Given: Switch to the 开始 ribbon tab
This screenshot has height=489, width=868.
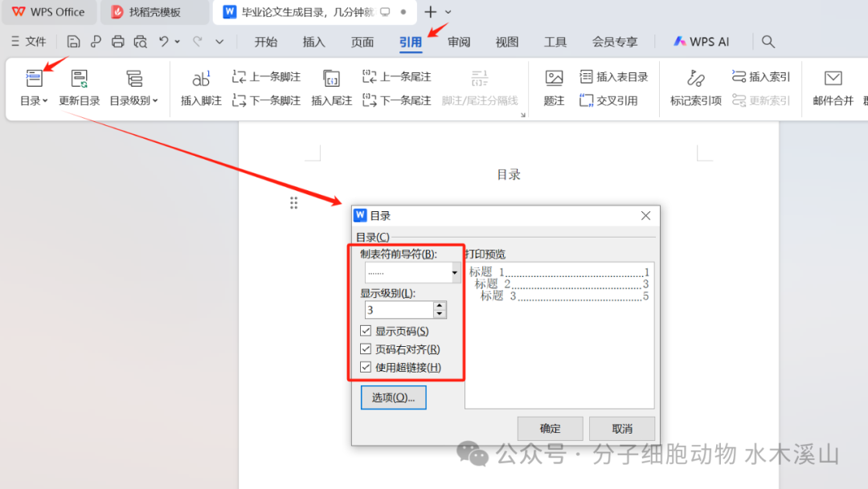Looking at the screenshot, I should click(266, 42).
